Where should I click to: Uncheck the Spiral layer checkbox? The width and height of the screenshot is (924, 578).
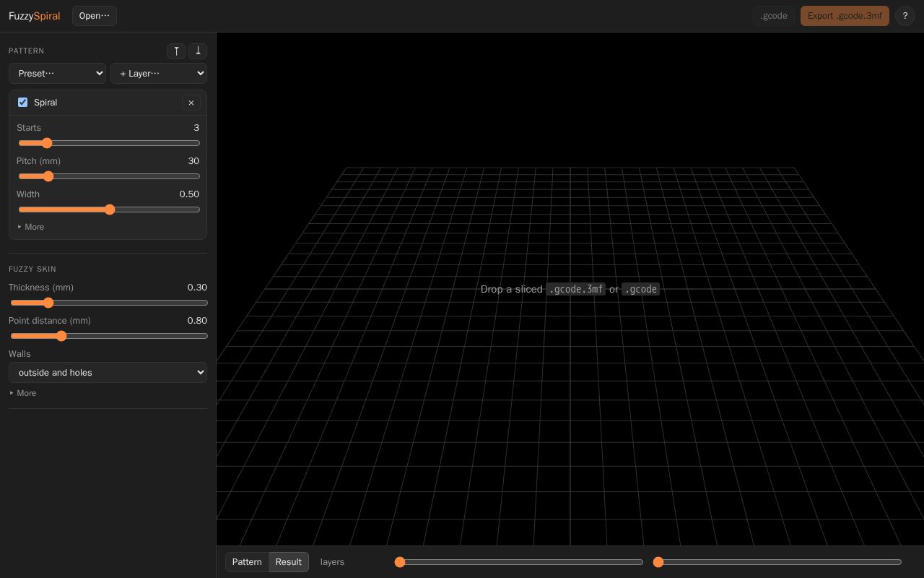22,103
